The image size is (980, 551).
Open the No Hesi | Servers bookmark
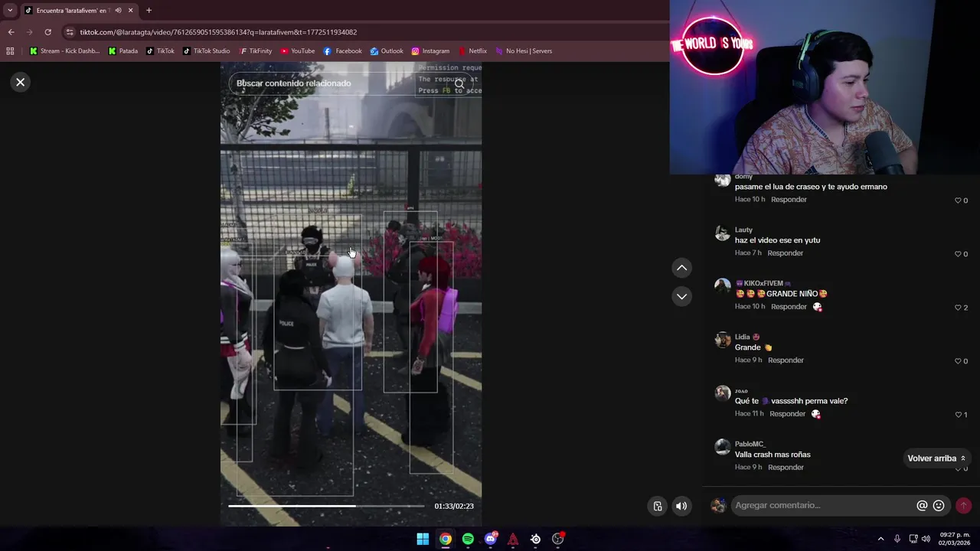(x=524, y=51)
